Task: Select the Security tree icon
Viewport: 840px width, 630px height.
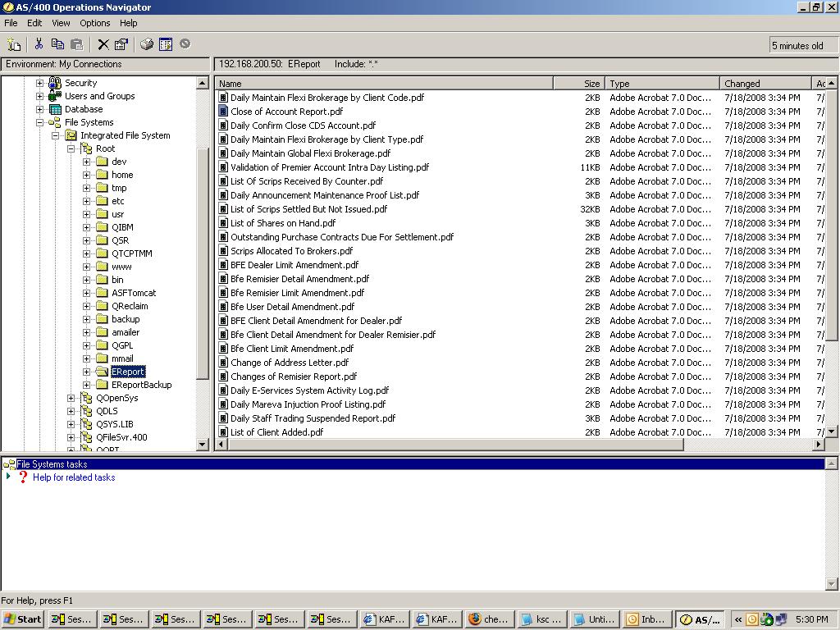Action: click(55, 83)
